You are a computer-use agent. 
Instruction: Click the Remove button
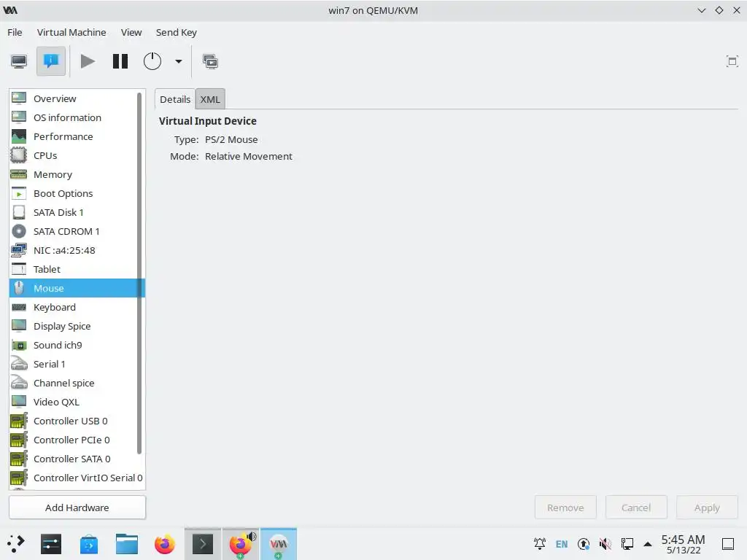(565, 507)
